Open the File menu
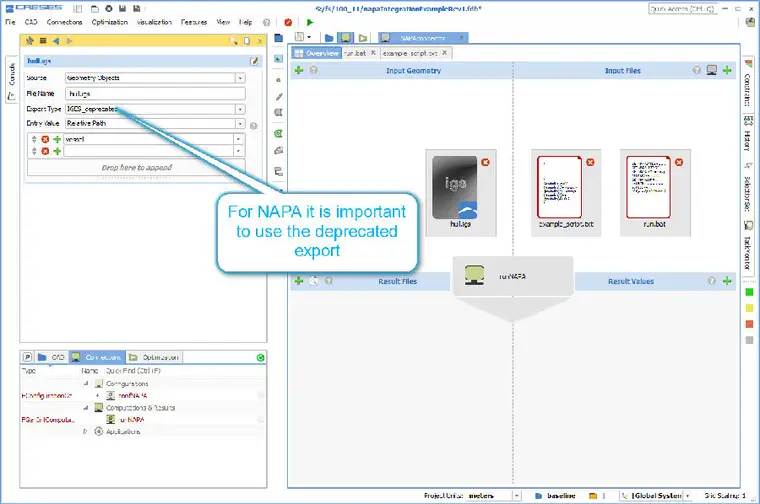The width and height of the screenshot is (760, 504). [10, 22]
